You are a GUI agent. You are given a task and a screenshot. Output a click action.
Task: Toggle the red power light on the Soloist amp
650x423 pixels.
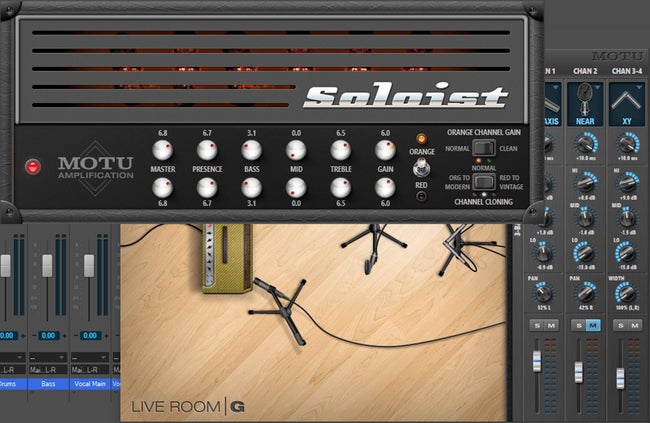[33, 166]
